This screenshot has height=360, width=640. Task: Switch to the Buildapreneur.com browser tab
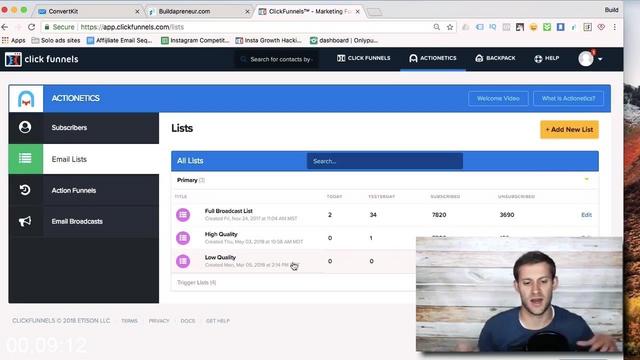198,11
